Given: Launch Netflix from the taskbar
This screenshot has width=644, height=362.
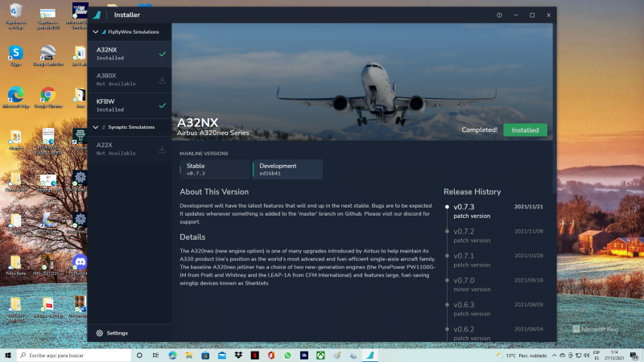Looking at the screenshot, I should pos(255,355).
